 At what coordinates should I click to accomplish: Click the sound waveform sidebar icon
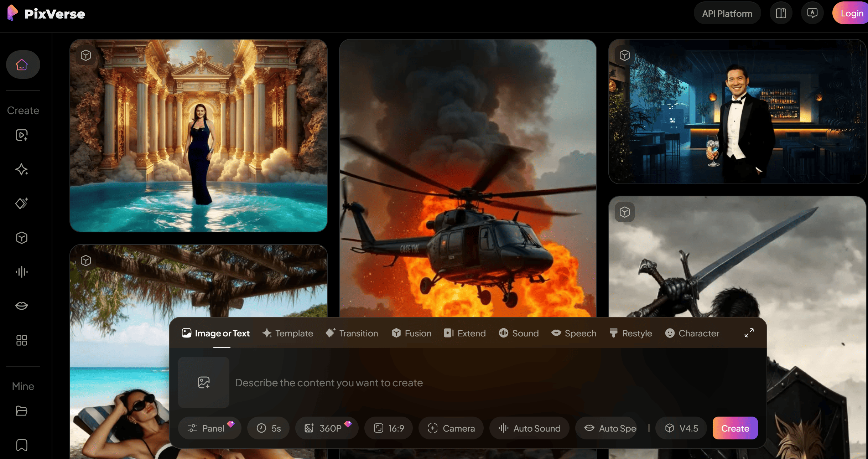coord(22,272)
